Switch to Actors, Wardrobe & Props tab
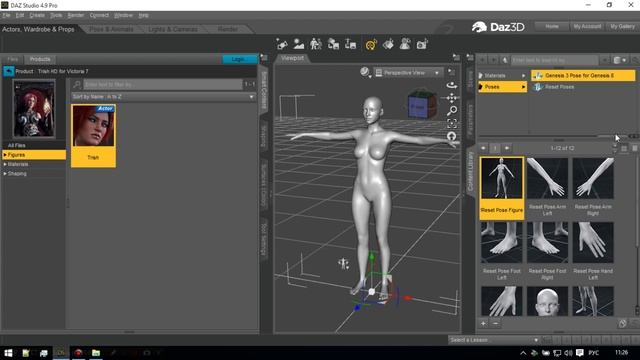The width and height of the screenshot is (640, 360). (38, 29)
